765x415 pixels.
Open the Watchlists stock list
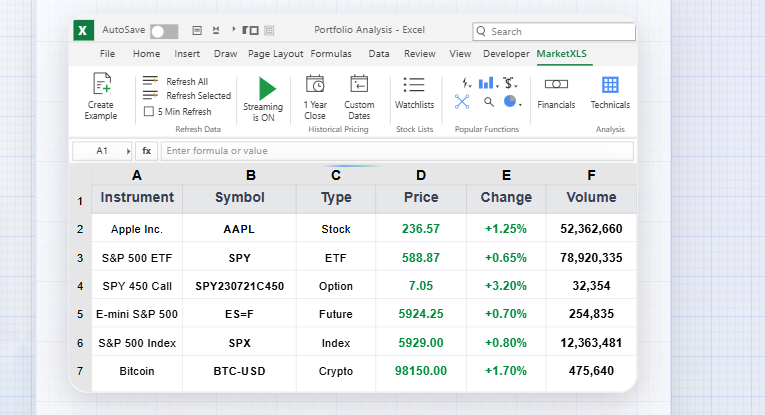(x=414, y=85)
